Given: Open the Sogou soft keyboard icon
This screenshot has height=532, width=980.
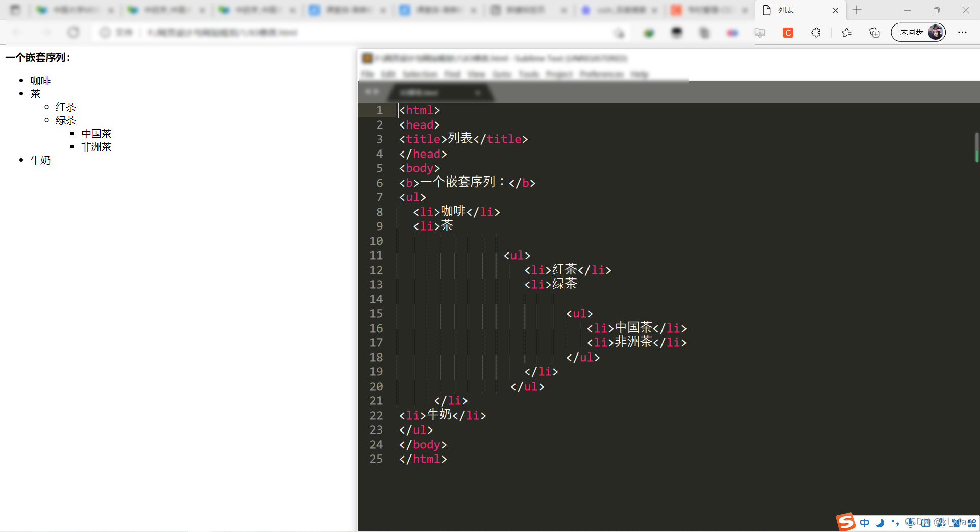Looking at the screenshot, I should (925, 523).
